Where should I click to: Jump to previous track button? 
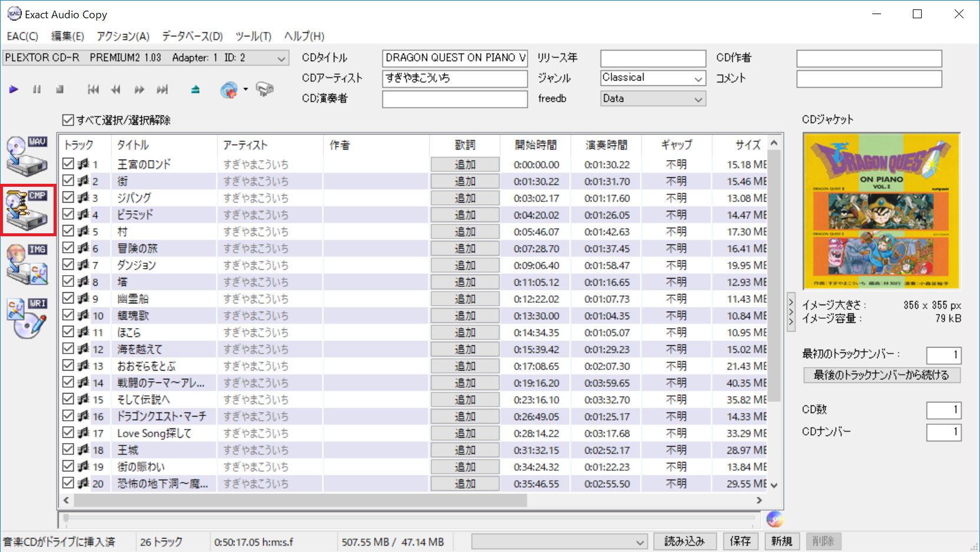click(x=93, y=90)
